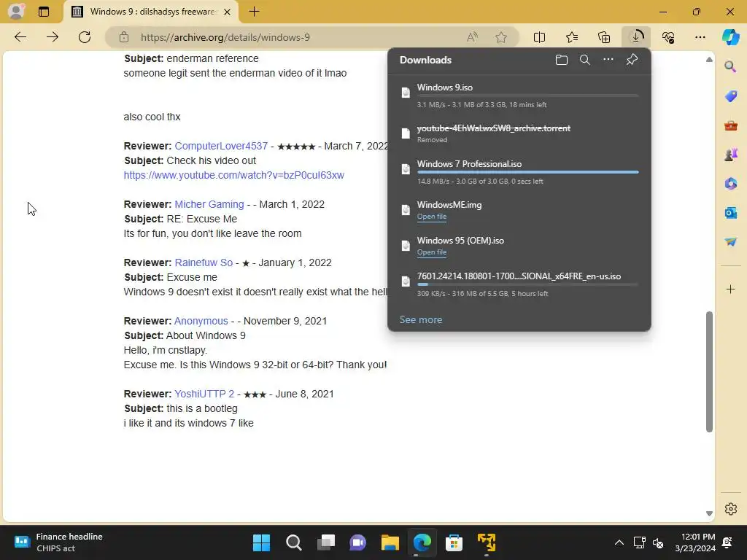Click Windows 9.iso progress bar
Screen dimensions: 747x560
(x=528, y=96)
